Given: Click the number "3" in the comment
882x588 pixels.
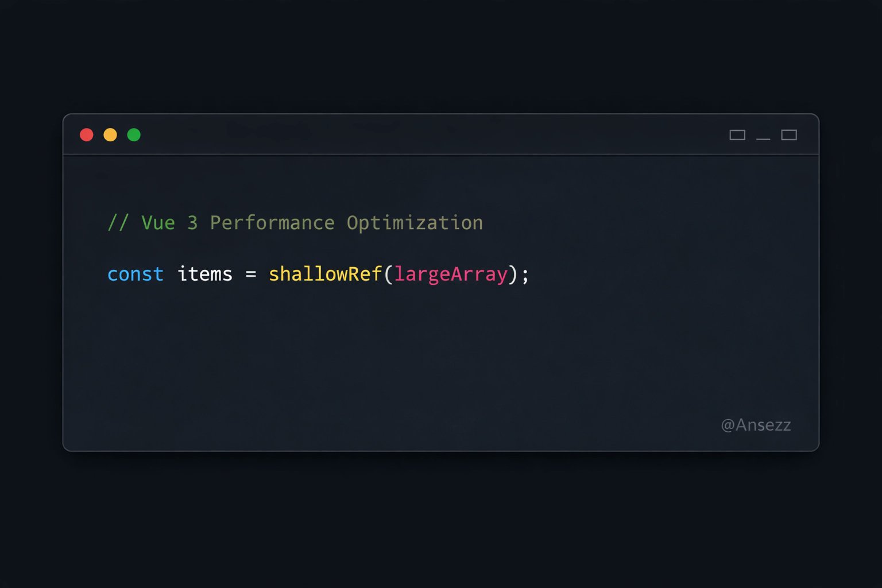Looking at the screenshot, I should [x=192, y=223].
